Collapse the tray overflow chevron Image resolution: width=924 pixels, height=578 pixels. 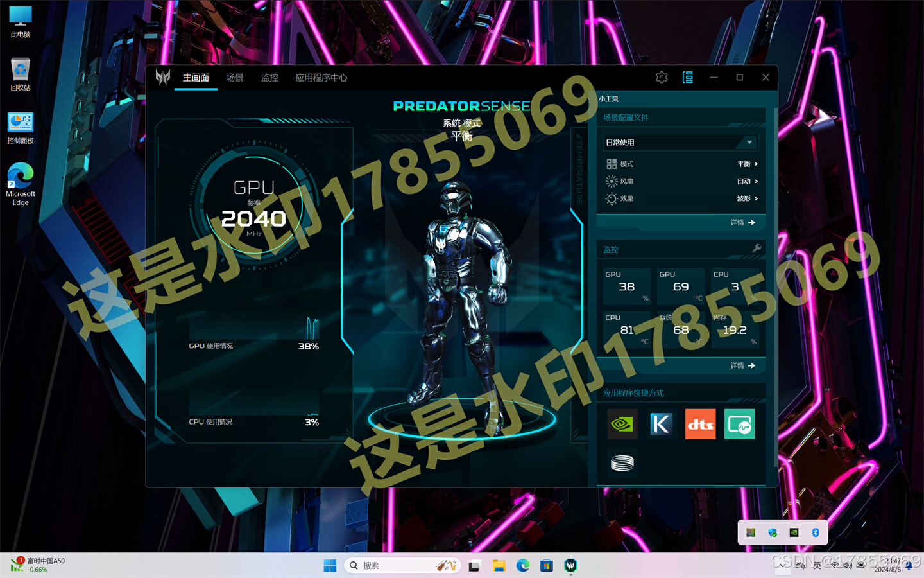(783, 566)
